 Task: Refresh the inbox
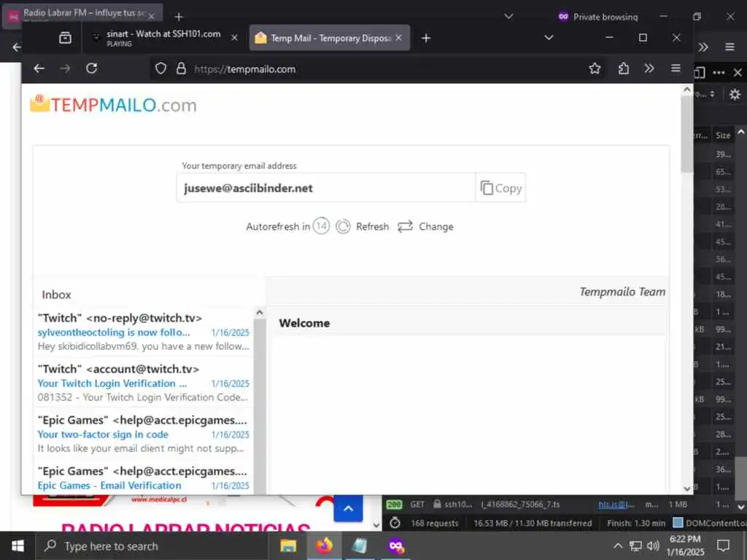pyautogui.click(x=362, y=227)
